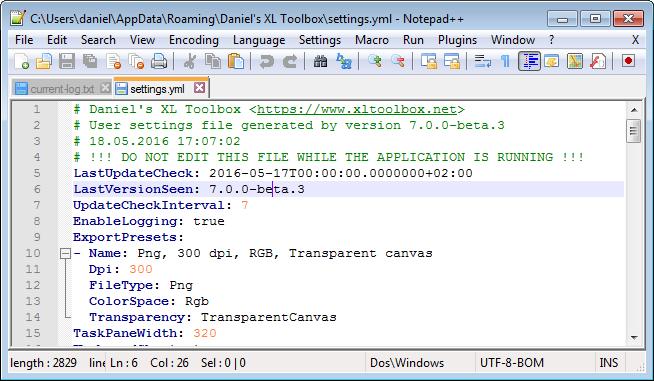
Task: Redo edit with Redo arrow
Action: coord(289,62)
